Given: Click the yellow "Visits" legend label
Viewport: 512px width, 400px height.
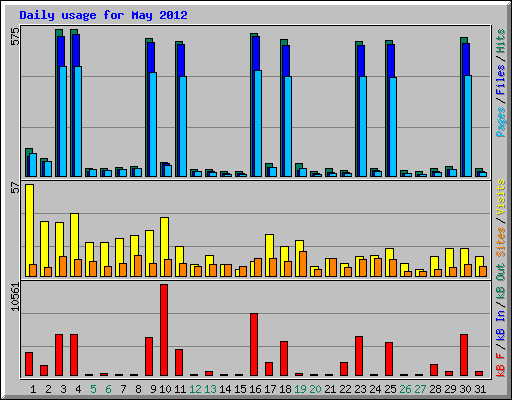Looking at the screenshot, I should tap(501, 198).
